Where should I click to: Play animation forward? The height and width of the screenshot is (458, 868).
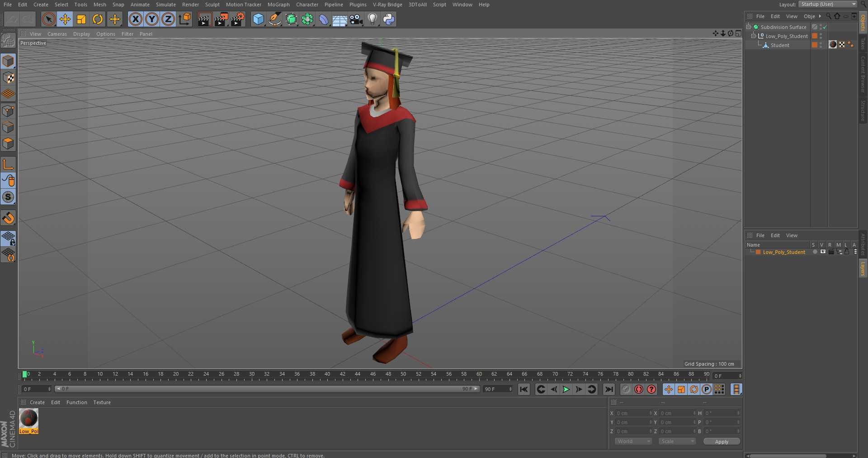tap(566, 389)
